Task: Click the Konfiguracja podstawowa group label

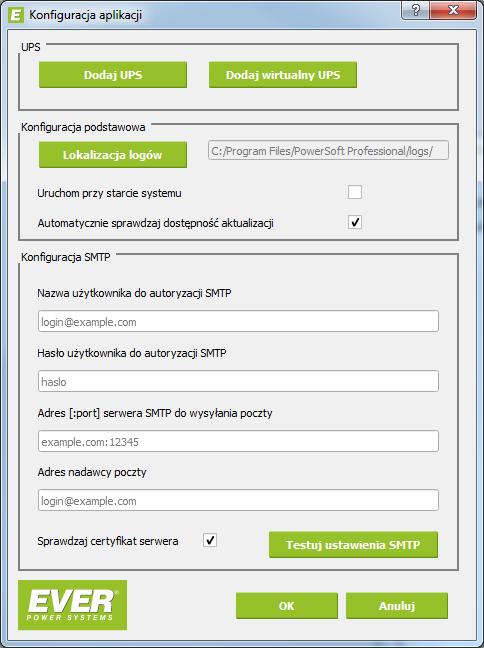Action: 83,127
